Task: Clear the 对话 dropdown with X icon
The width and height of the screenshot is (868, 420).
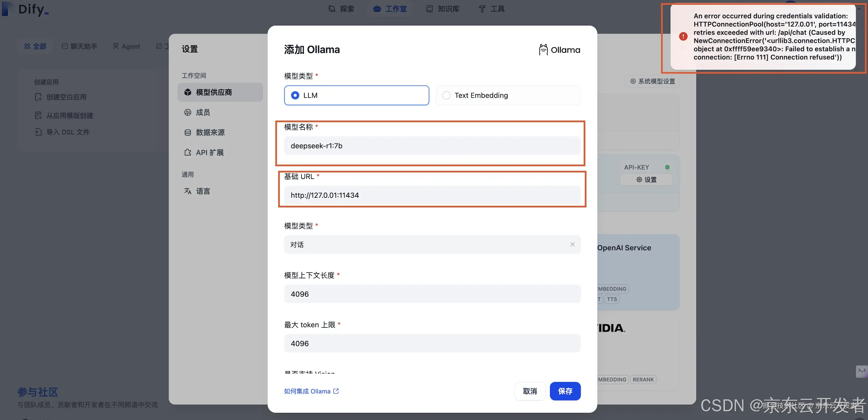Action: coord(572,244)
